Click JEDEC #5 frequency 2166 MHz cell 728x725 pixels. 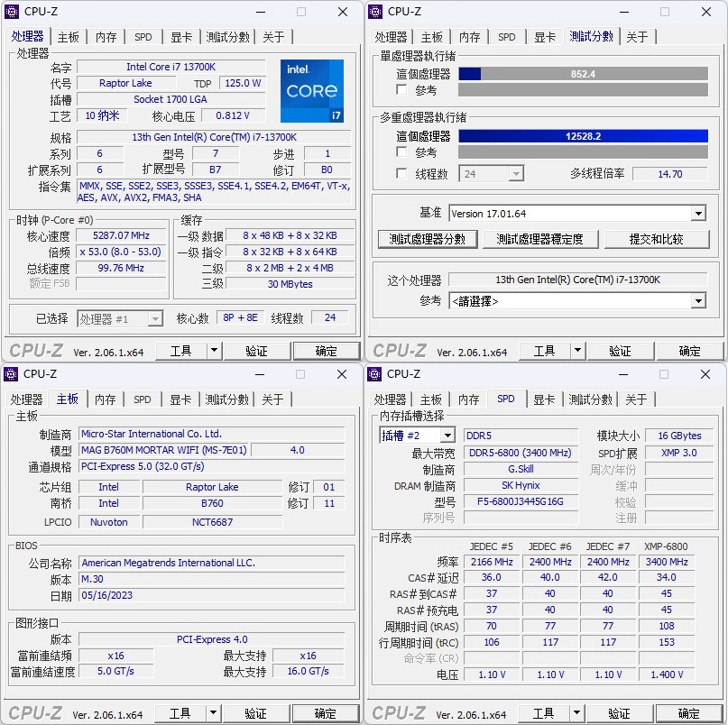coord(492,562)
